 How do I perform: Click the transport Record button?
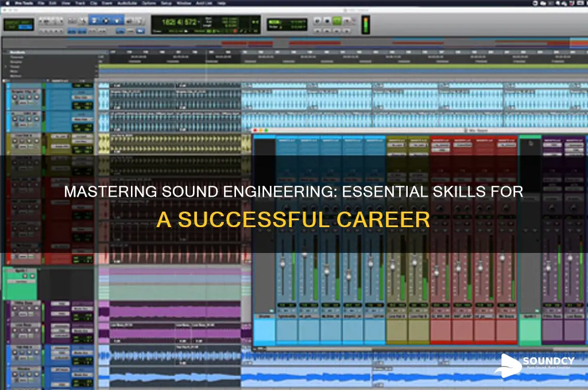click(347, 21)
